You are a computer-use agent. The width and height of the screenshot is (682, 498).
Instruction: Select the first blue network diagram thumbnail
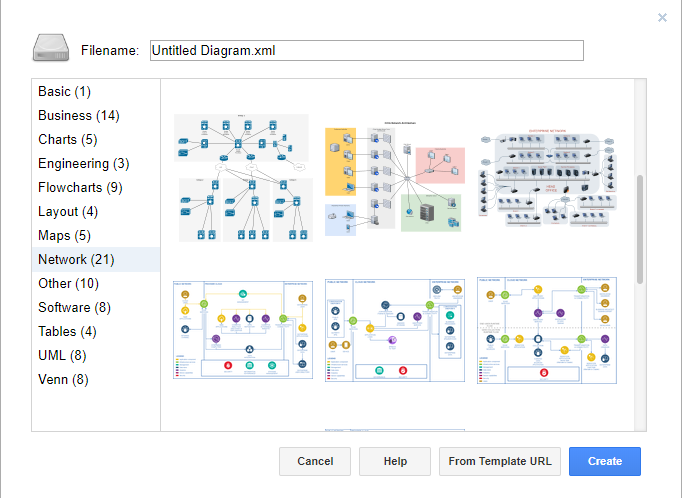pyautogui.click(x=243, y=177)
